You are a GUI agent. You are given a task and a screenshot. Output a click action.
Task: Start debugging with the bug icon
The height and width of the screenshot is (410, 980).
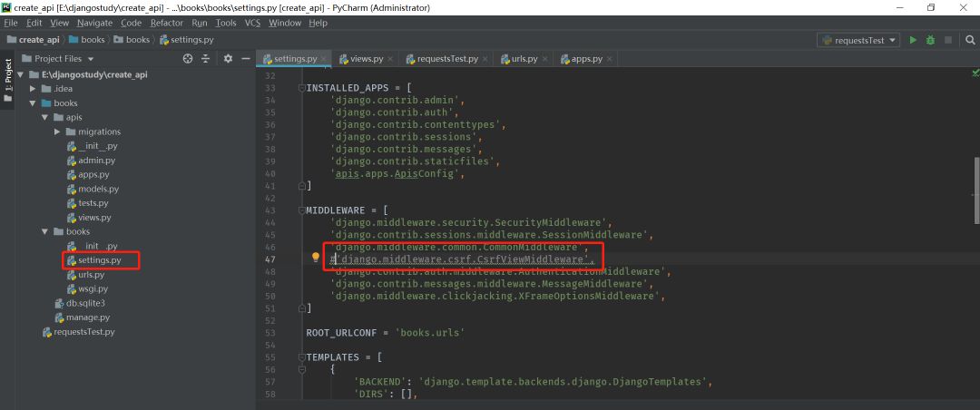pos(931,40)
